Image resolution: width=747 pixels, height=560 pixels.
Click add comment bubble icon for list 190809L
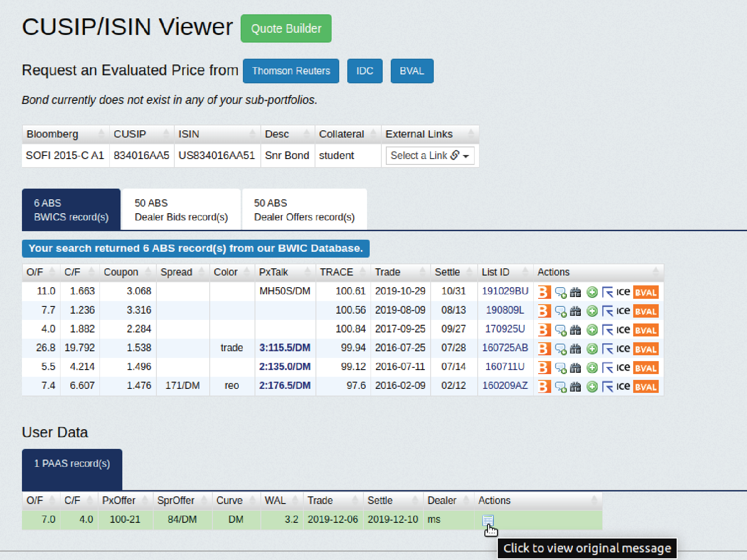[x=561, y=311]
